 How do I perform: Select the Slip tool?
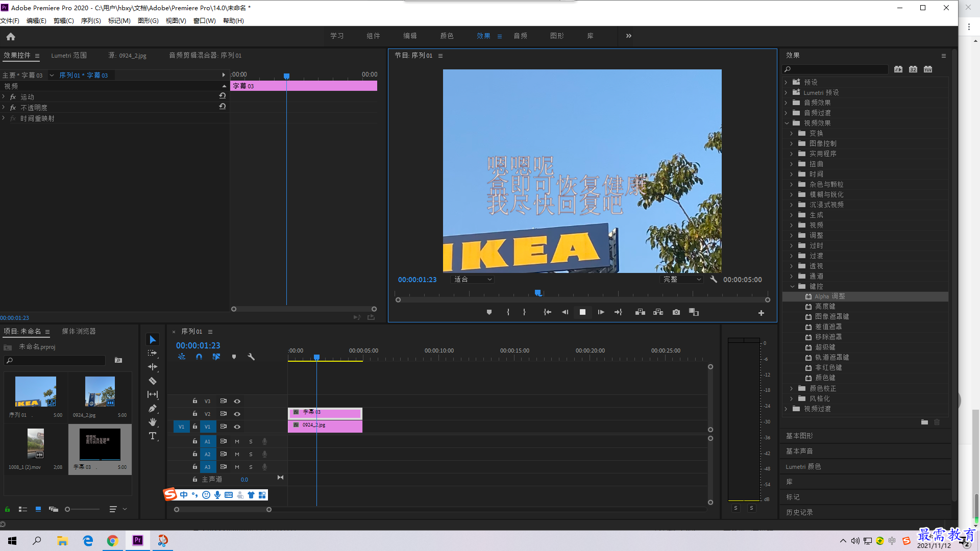(x=153, y=394)
